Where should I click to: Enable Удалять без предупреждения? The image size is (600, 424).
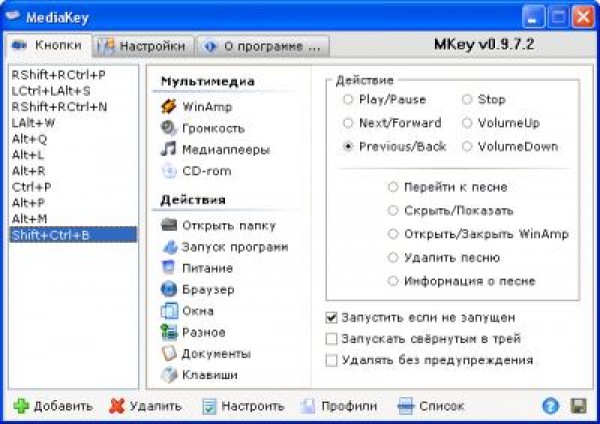point(331,360)
